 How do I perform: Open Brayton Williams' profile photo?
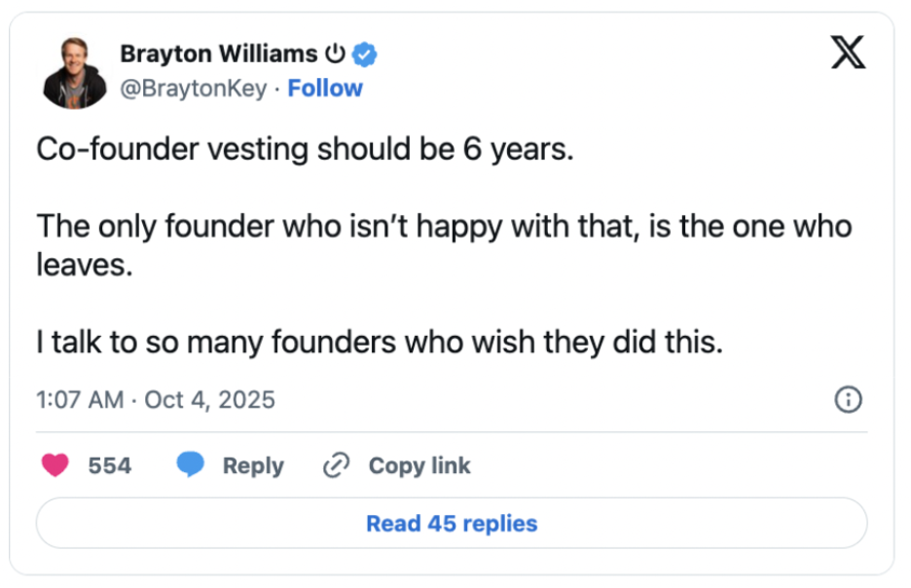click(75, 73)
